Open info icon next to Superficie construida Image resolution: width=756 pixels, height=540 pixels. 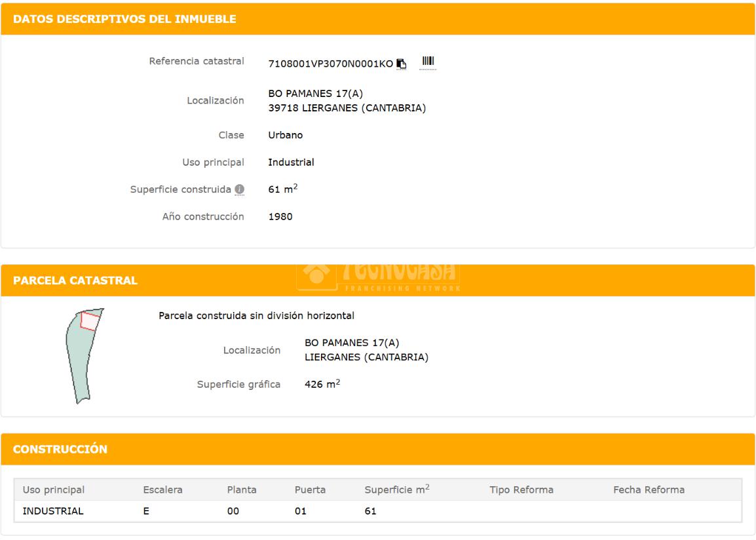click(x=240, y=190)
